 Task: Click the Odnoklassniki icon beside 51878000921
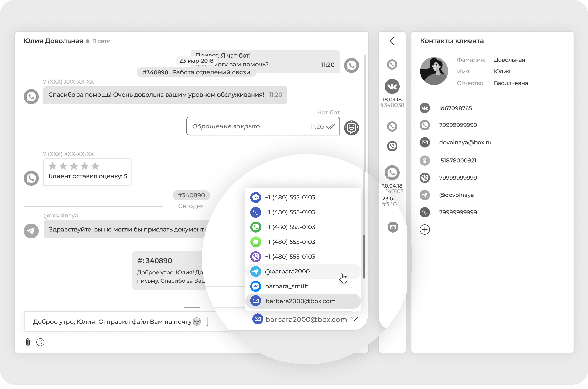425,161
